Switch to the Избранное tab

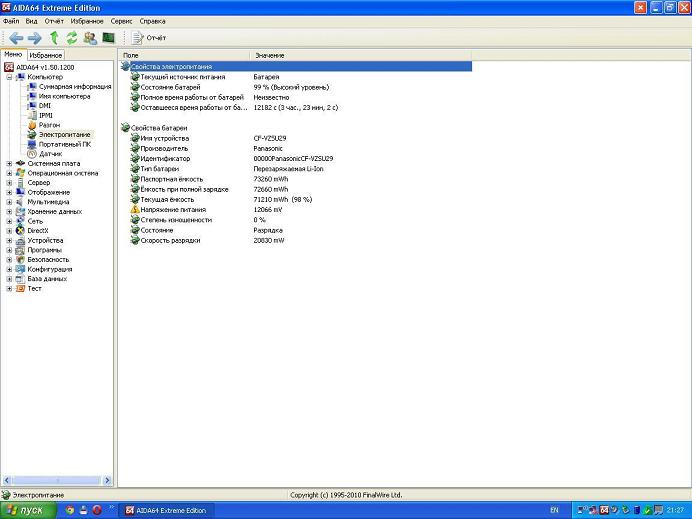(45, 55)
